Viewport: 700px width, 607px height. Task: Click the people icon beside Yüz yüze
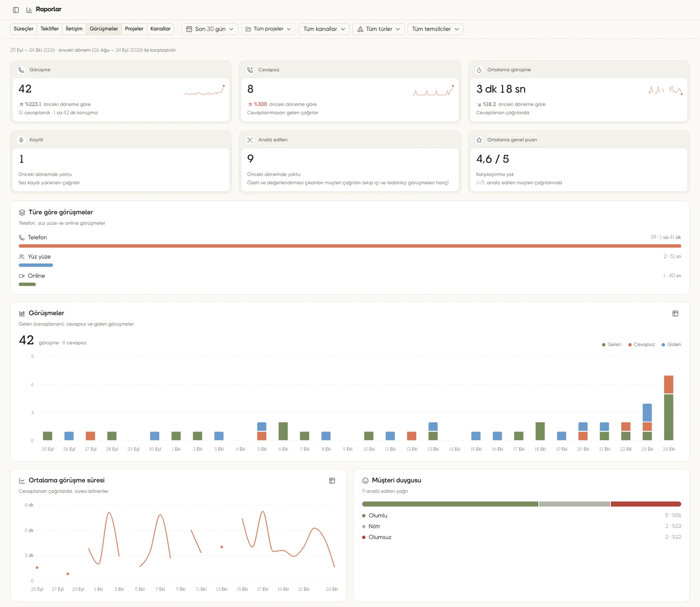pos(21,256)
